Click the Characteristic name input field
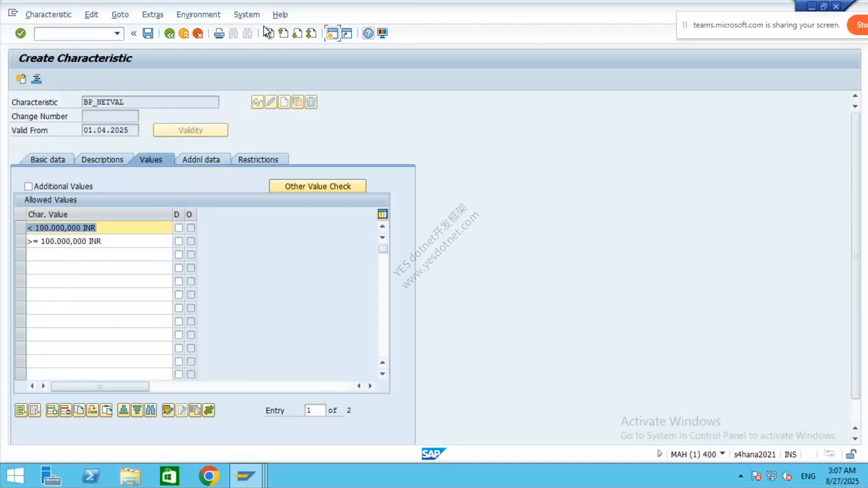This screenshot has width=868, height=488. coord(150,102)
